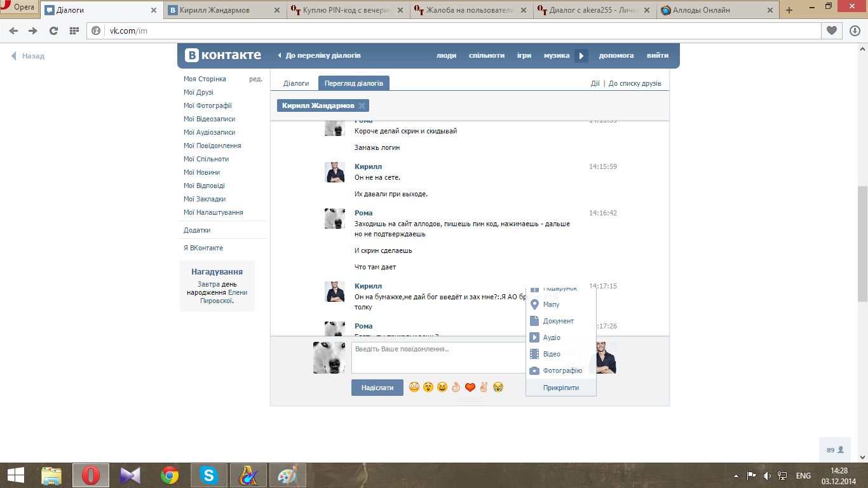
Task: Click the ВКонтакте logo
Action: (x=223, y=55)
